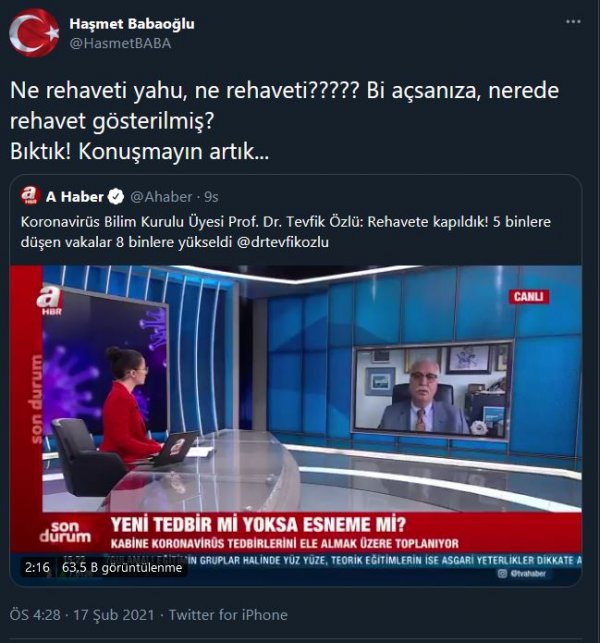600x643 pixels.
Task: Click the 2:16 video duration label
Action: [x=37, y=568]
